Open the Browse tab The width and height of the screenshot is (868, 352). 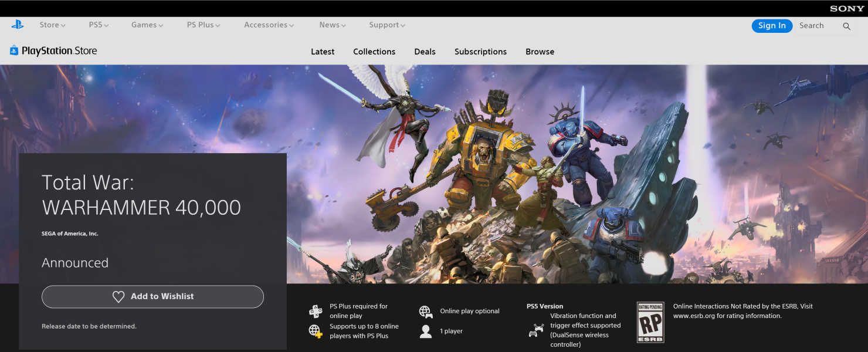pos(540,52)
